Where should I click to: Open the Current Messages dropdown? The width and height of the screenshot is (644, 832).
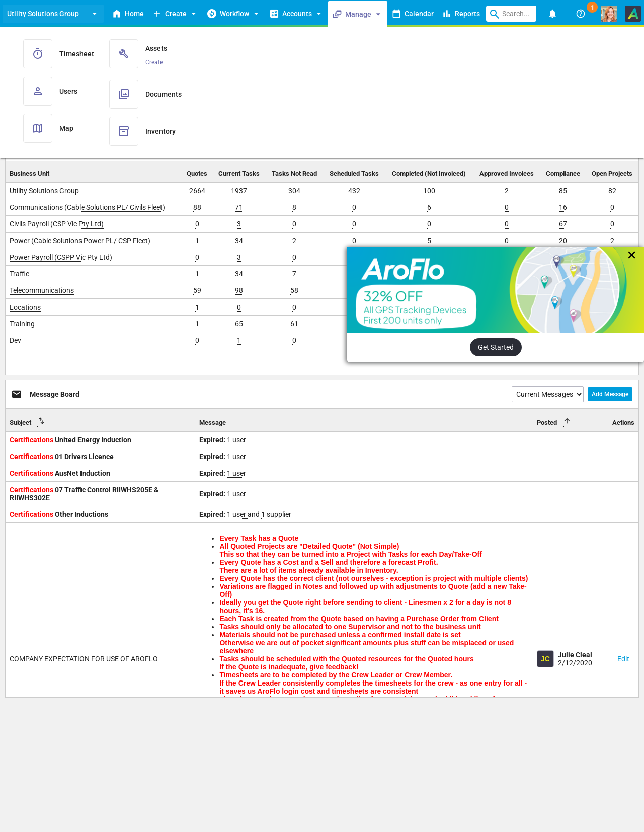pyautogui.click(x=547, y=394)
